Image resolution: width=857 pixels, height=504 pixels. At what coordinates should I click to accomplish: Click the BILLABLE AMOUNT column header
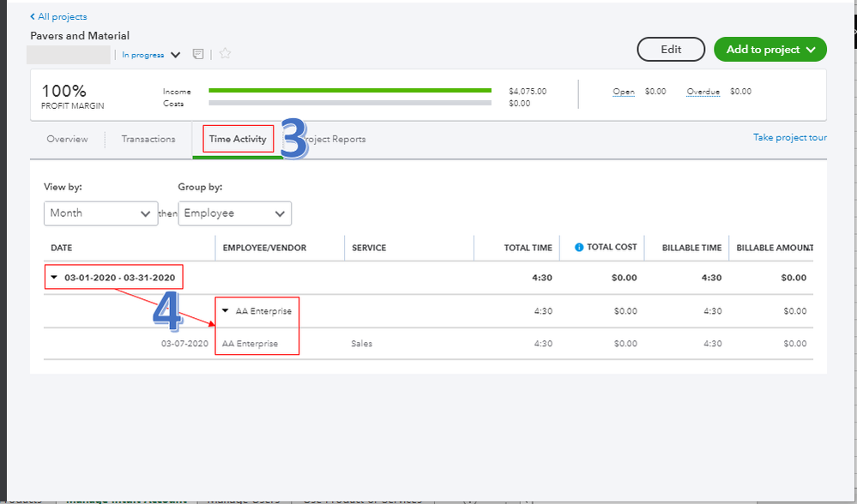click(775, 248)
